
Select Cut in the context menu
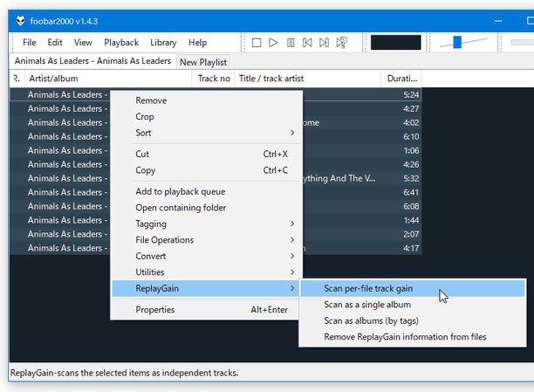pos(207,154)
